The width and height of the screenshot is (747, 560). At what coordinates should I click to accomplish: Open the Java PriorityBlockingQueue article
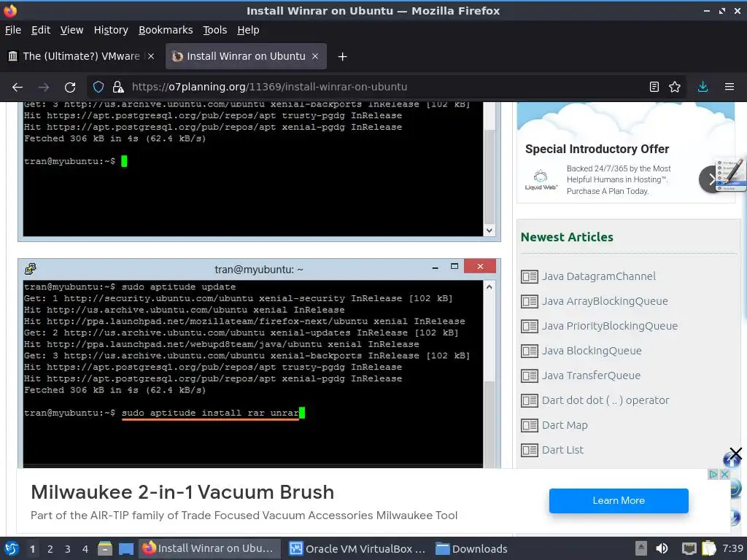(x=609, y=326)
